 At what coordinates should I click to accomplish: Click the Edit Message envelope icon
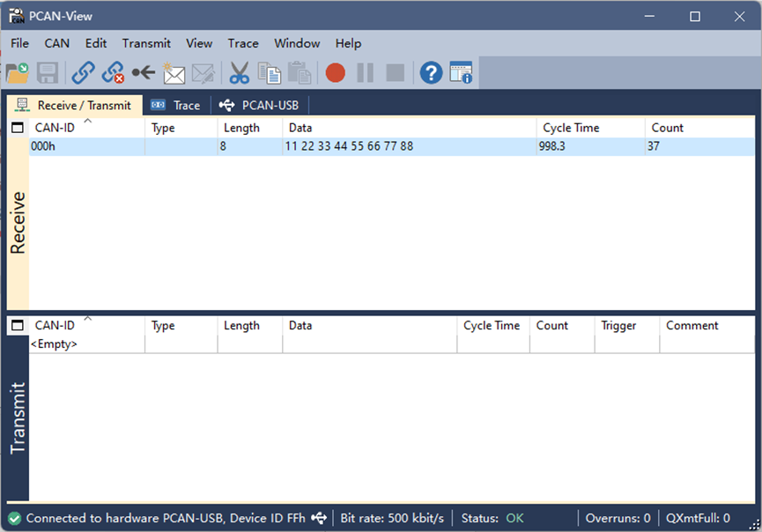point(203,73)
